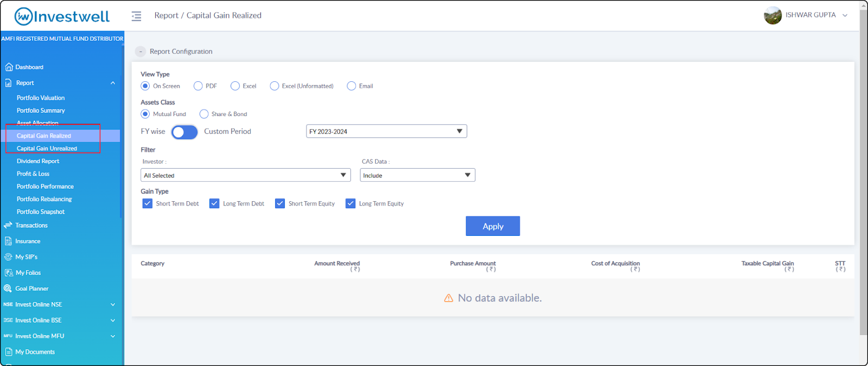Uncheck the Long Term Equity checkbox
Viewport: 868px width, 366px height.
(x=350, y=203)
